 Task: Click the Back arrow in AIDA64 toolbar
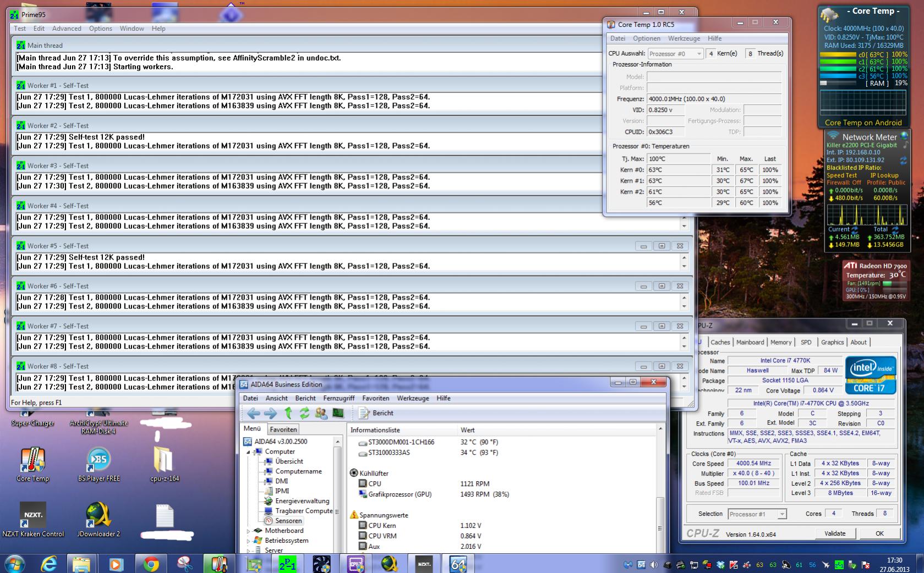(253, 413)
